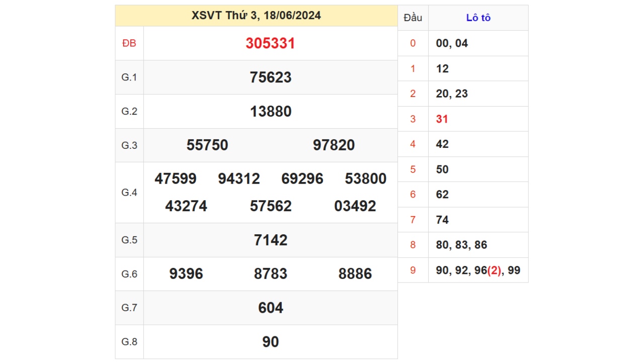Viewport: 644px width, 362px height.
Task: Click head digit 9 in Đầu column
Action: [x=413, y=270]
